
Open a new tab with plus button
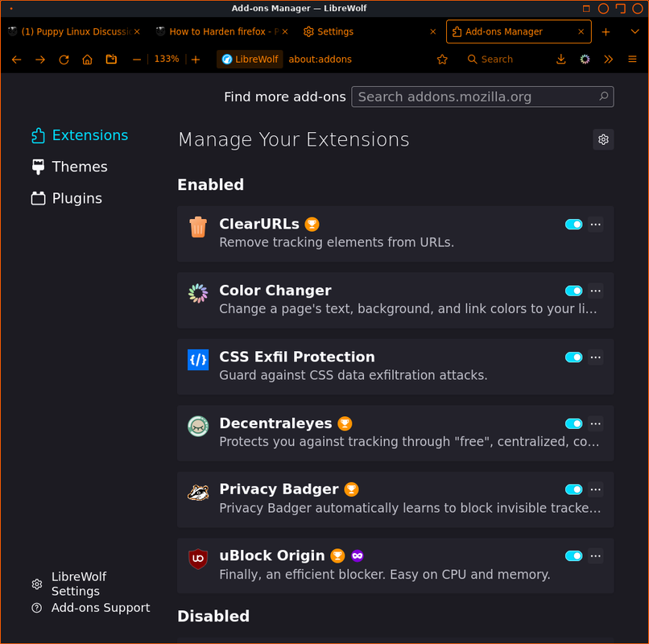point(606,32)
